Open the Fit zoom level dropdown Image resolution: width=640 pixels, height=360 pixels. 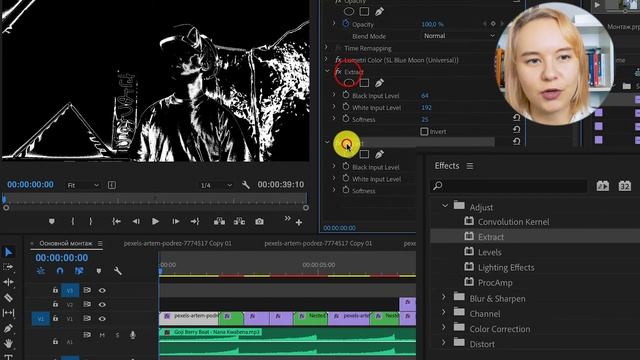point(83,185)
